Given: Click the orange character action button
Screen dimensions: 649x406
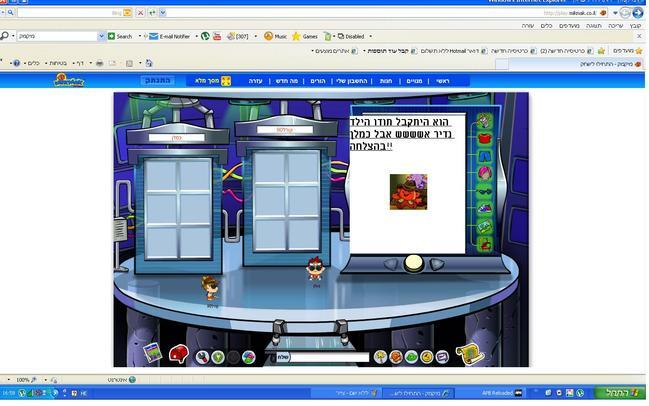Looking at the screenshot, I should pyautogui.click(x=396, y=357).
